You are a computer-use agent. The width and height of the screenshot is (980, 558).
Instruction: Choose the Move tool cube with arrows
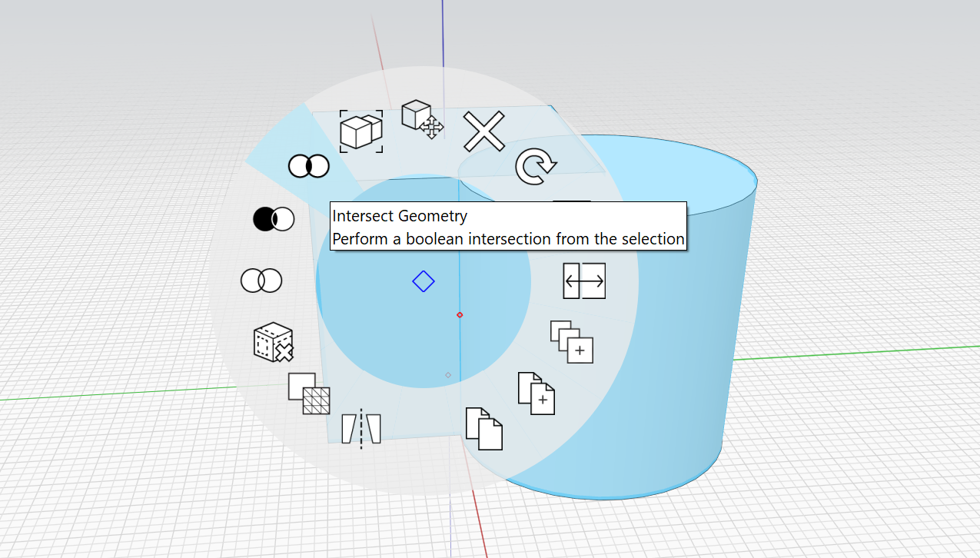pyautogui.click(x=421, y=119)
